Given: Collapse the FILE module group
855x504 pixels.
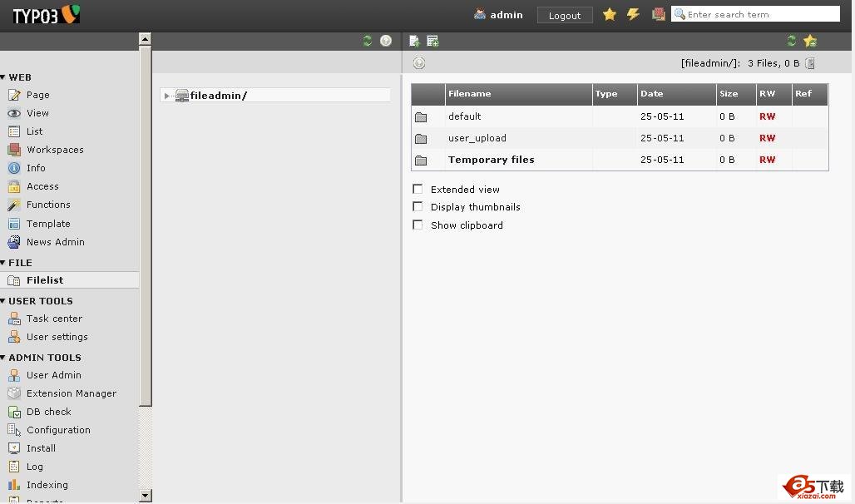Looking at the screenshot, I should (x=2, y=263).
